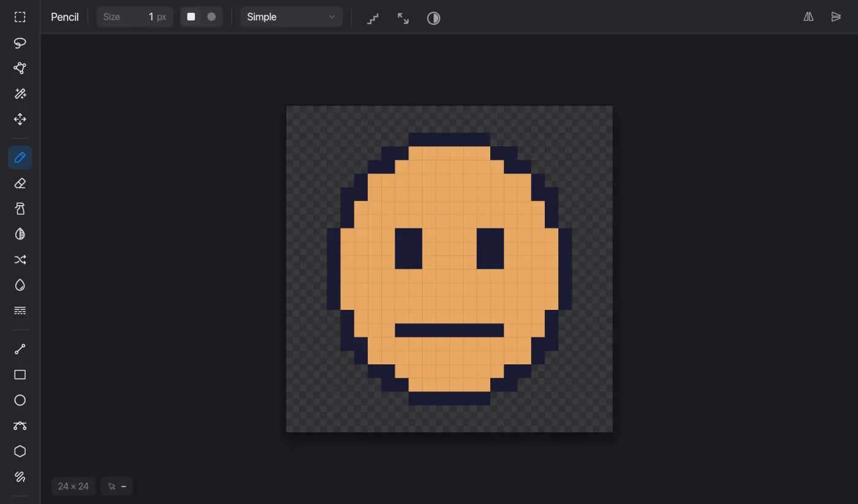Screen dimensions: 858x504
Task: Click the Pencil tool name label
Action: [x=64, y=17]
